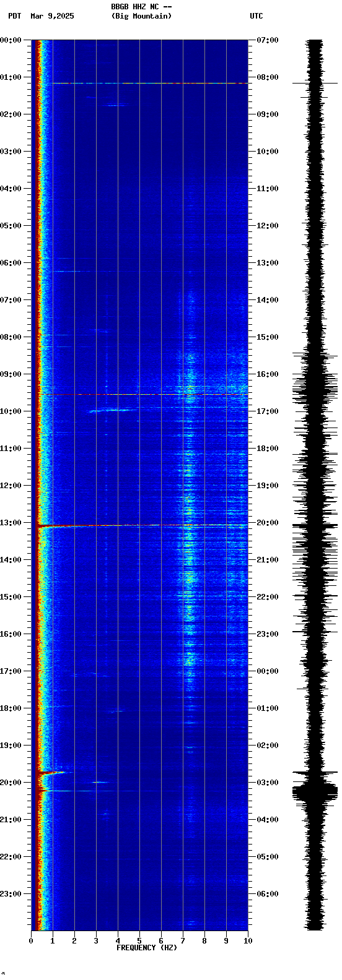Click UTC time label 12:00

pos(268,226)
